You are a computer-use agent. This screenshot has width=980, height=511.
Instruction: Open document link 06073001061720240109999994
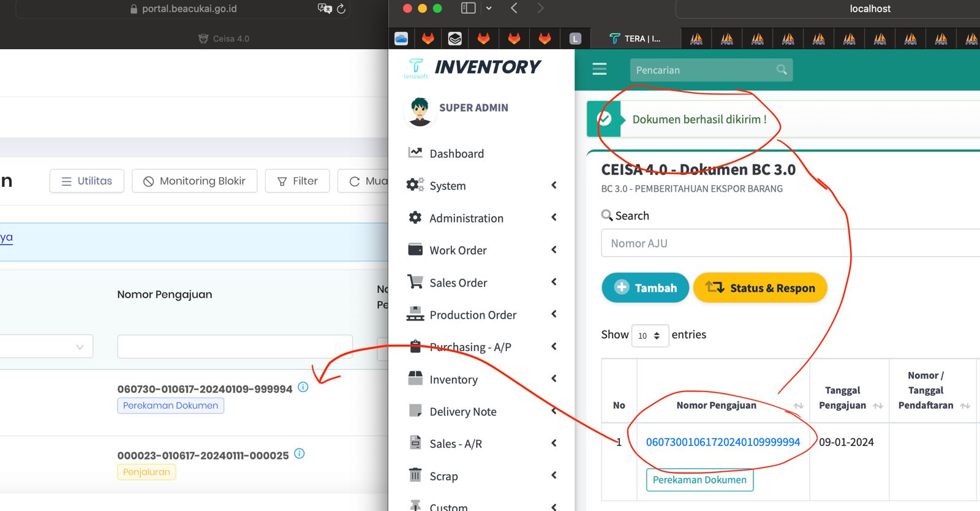coord(723,442)
